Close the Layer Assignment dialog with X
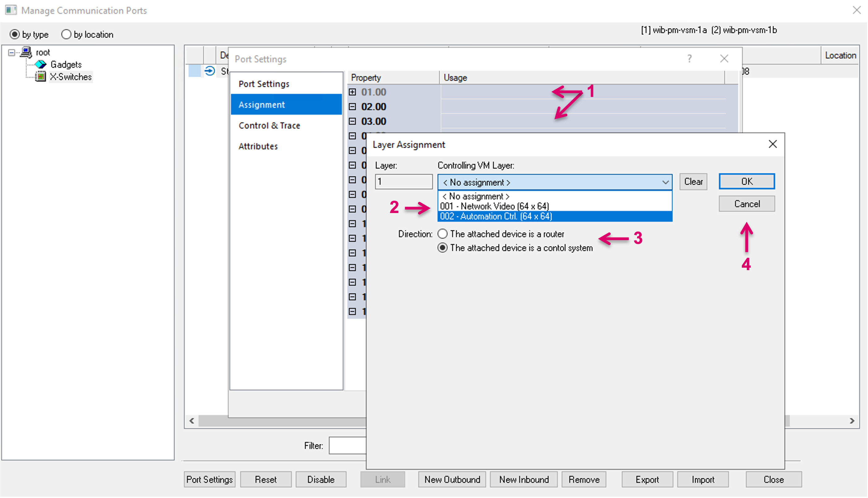 [773, 144]
